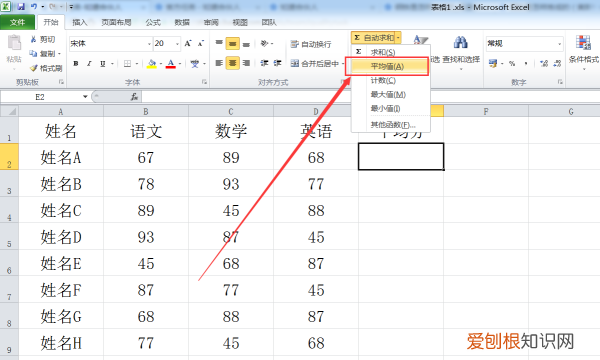Toggle underline formatting

click(103, 64)
